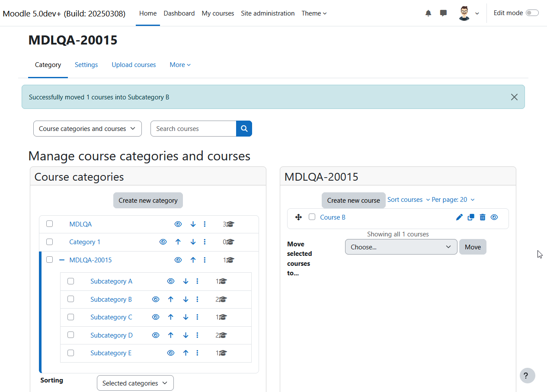Open actions menu for MDLQA-20015

click(x=205, y=260)
